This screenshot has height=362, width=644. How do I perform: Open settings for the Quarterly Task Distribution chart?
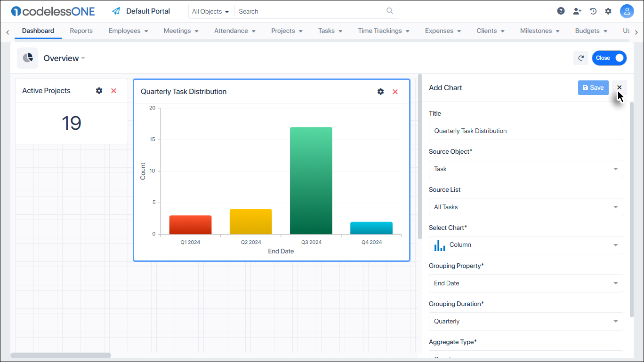[380, 91]
